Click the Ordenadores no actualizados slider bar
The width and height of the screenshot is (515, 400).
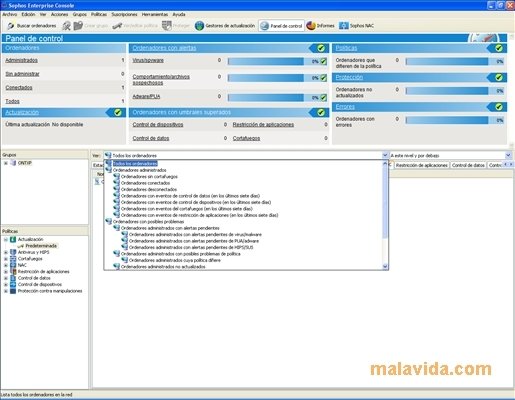tap(447, 91)
